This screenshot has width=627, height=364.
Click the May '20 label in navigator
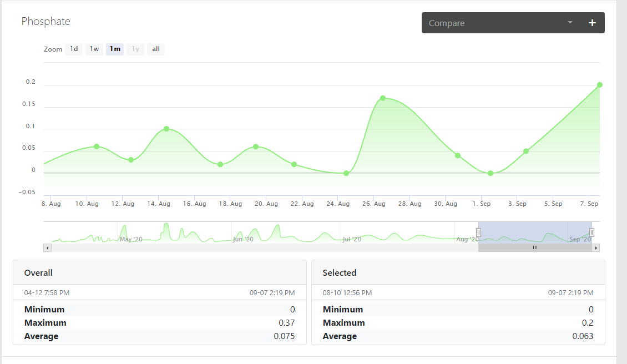131,239
